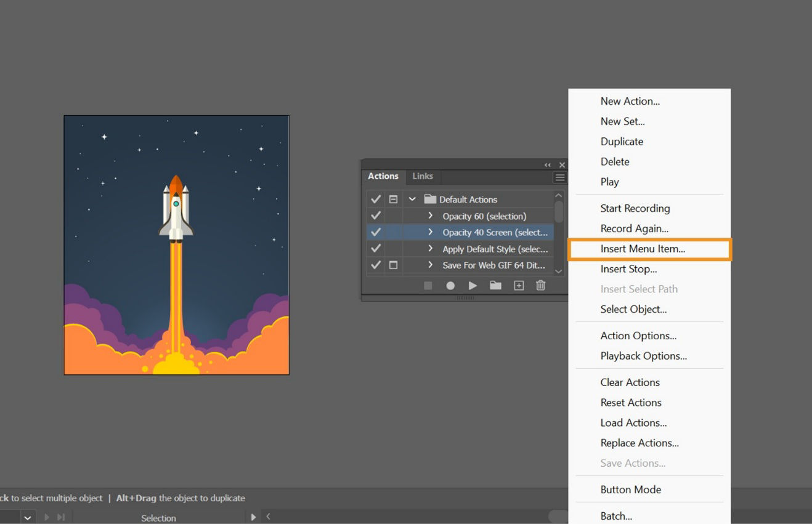Toggle the checkmark on Opacity 60 action
Image resolution: width=812 pixels, height=524 pixels.
(376, 216)
